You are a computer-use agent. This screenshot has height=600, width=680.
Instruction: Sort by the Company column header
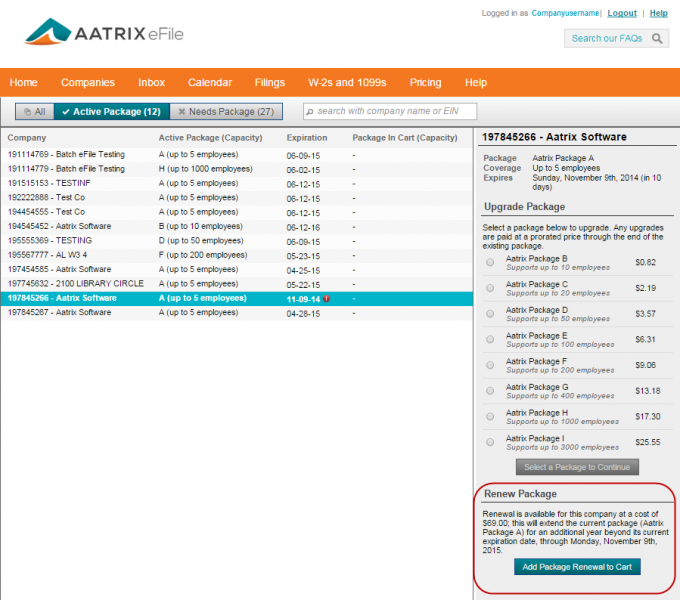click(x=26, y=138)
